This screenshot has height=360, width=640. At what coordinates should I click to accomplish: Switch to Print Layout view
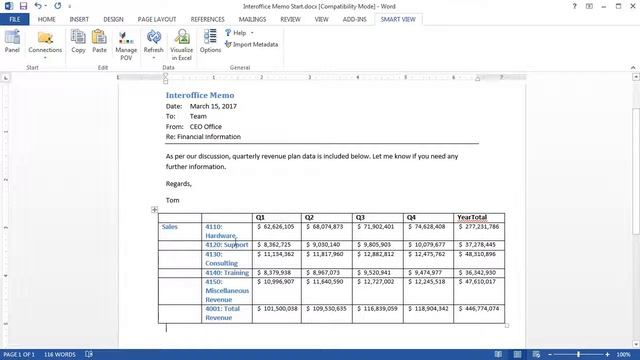tap(517, 354)
